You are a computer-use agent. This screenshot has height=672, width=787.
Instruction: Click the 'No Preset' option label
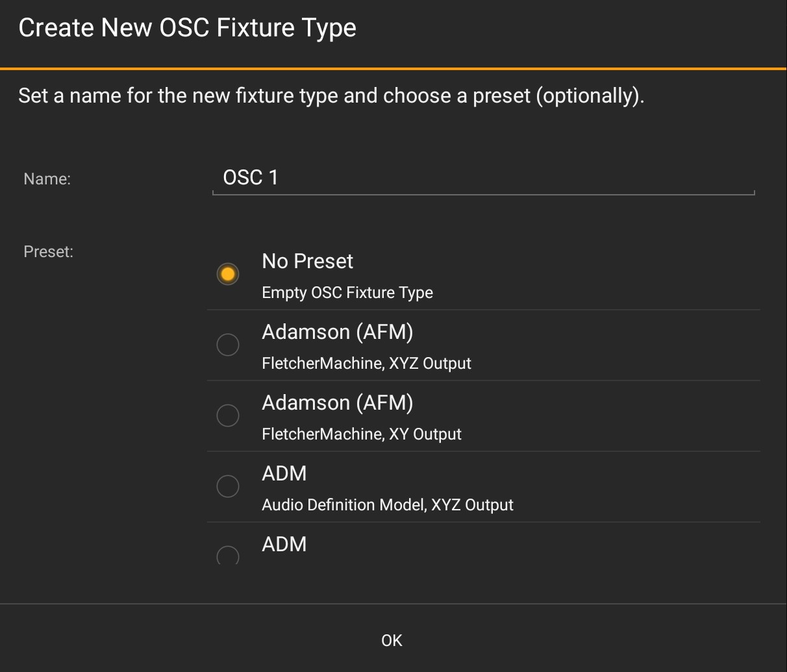click(307, 261)
